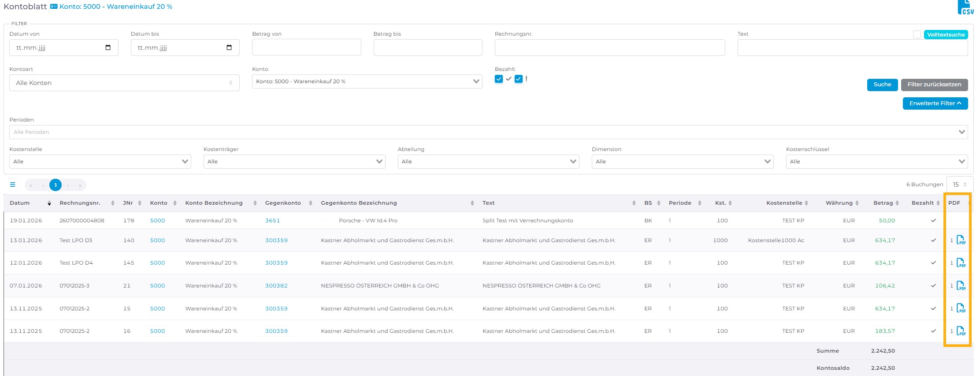Open calendar picker in Datum bis
This screenshot has height=376, width=980.
(229, 48)
